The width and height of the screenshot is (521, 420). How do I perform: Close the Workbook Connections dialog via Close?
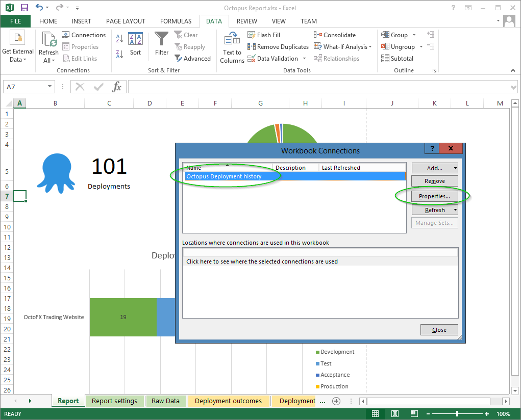pyautogui.click(x=439, y=330)
